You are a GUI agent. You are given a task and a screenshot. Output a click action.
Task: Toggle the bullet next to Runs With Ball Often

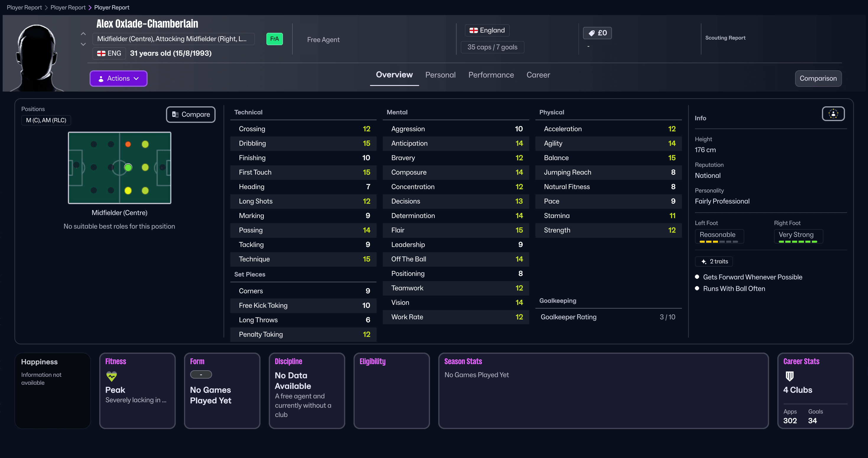tap(698, 288)
